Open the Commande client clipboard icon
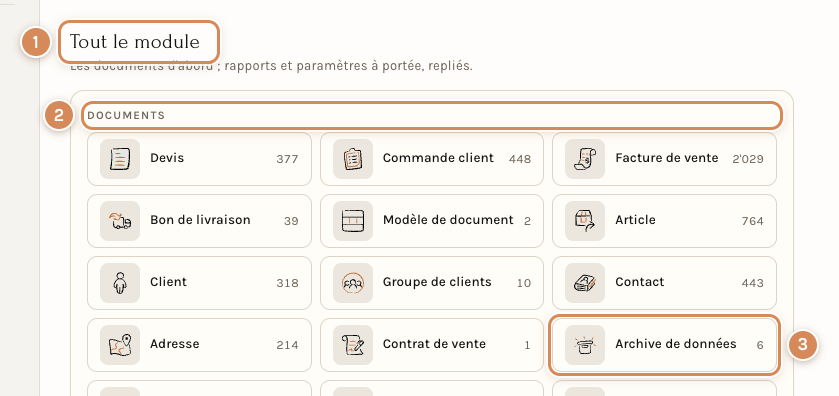The height and width of the screenshot is (396, 839). pos(353,159)
